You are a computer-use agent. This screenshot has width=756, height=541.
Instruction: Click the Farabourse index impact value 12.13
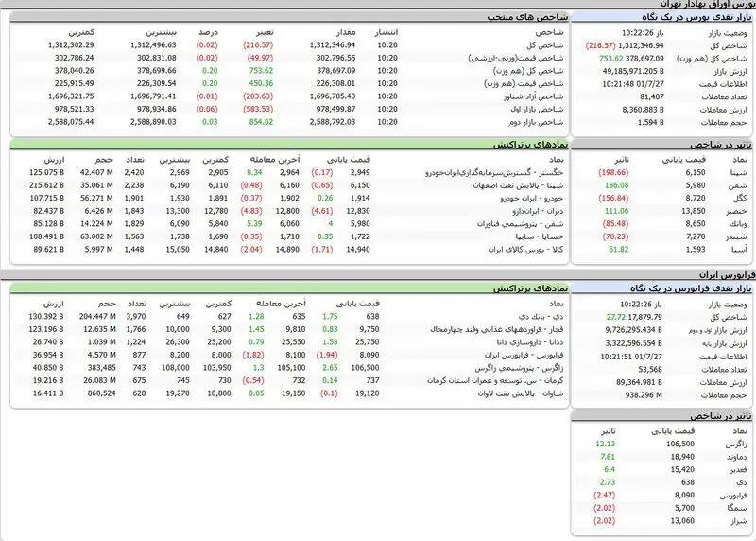605,444
